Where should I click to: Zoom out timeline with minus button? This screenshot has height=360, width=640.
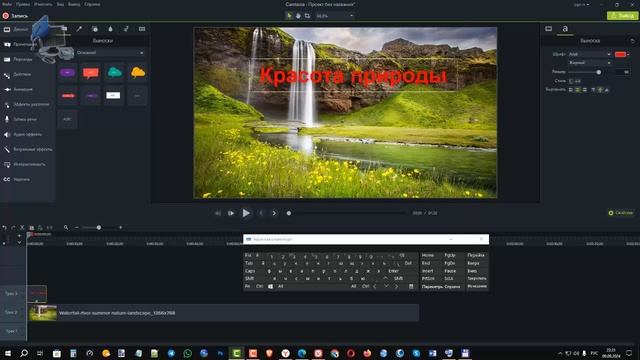(x=77, y=227)
